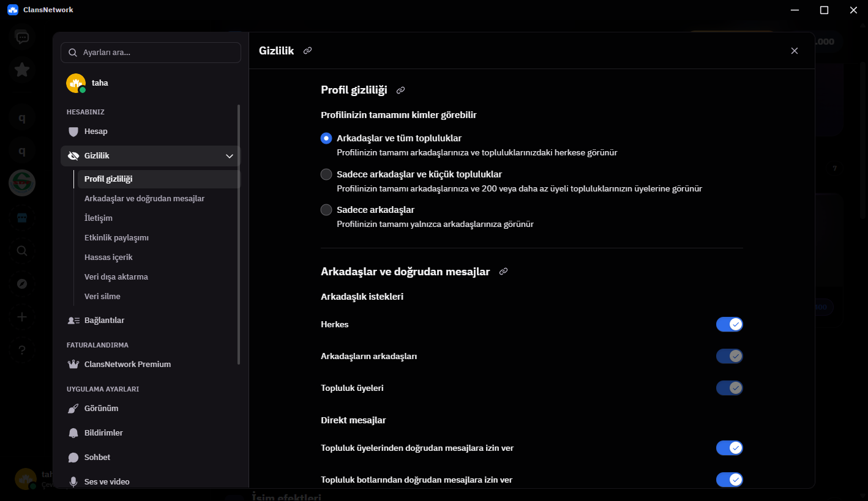The width and height of the screenshot is (868, 501).
Task: Maximize the ClansNetwork window
Action: coord(825,10)
